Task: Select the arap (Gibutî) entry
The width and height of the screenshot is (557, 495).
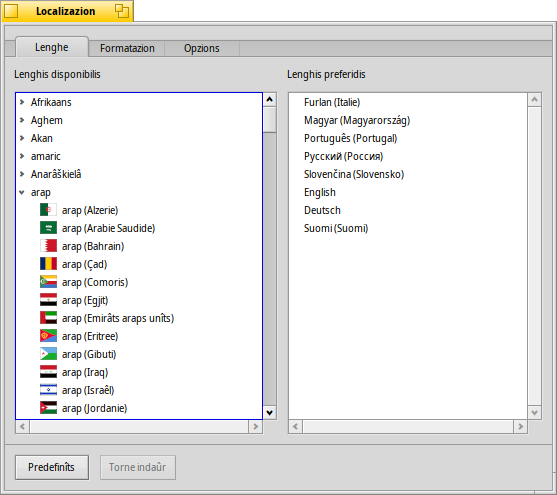Action: pos(139,354)
